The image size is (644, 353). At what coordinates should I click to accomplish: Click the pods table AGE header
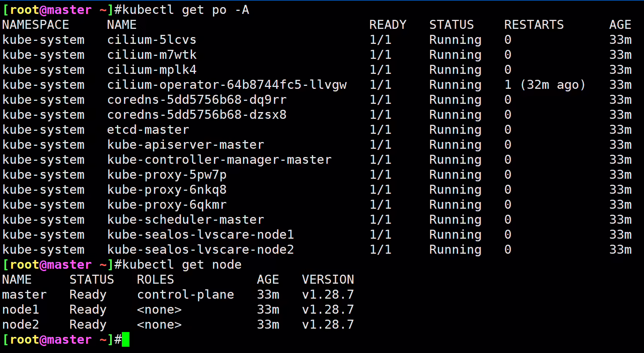coord(620,25)
